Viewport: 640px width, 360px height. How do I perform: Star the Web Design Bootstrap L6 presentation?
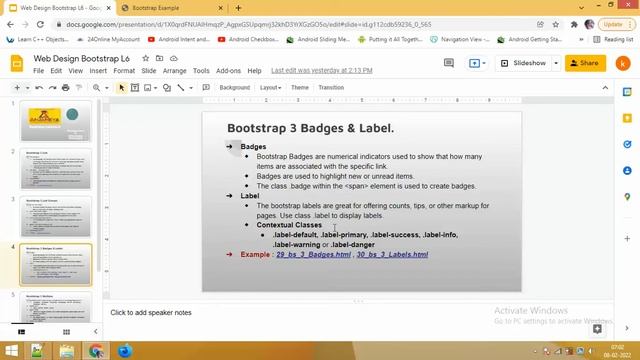(x=145, y=58)
